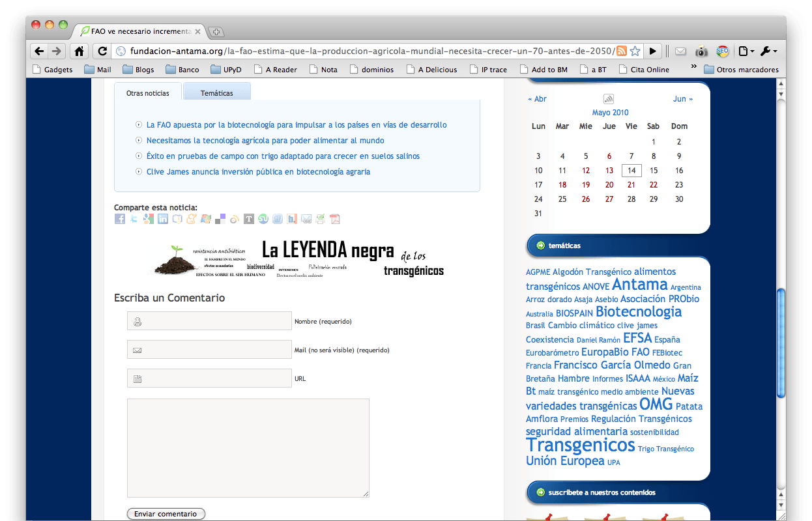Open the home page via house icon
812x521 pixels.
tap(79, 51)
